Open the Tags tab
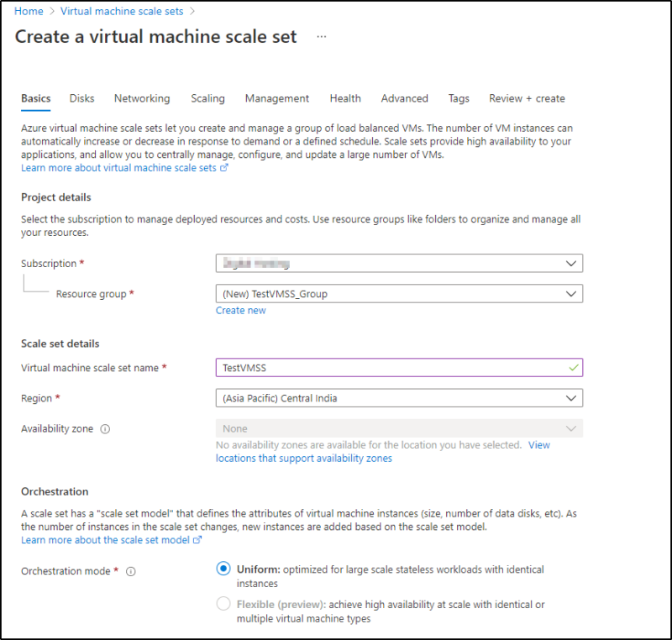The width and height of the screenshot is (672, 640). pyautogui.click(x=459, y=98)
